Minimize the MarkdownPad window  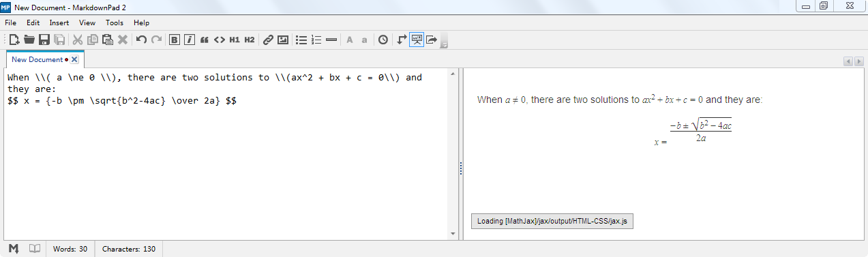click(x=806, y=6)
